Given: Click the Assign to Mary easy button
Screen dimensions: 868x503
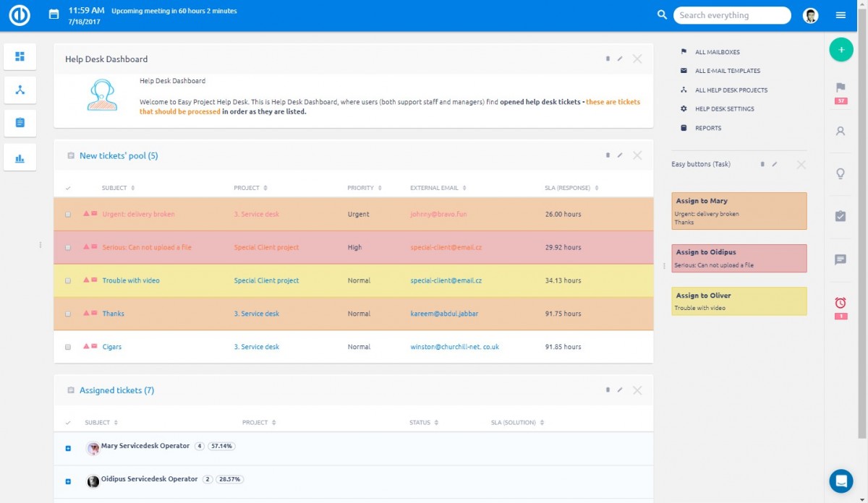Looking at the screenshot, I should (x=739, y=211).
